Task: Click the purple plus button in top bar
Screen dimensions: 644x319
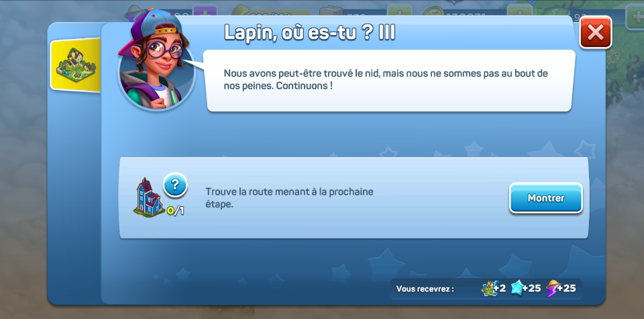Action: click(x=205, y=11)
